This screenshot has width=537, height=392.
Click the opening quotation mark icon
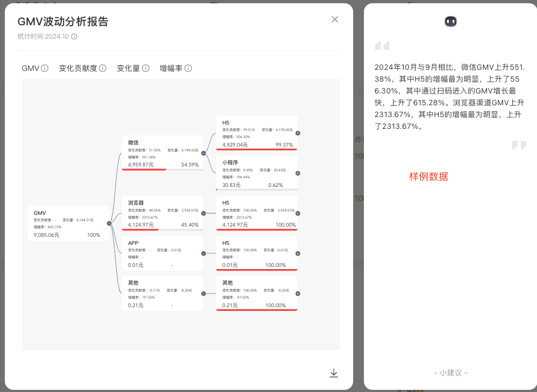point(382,45)
